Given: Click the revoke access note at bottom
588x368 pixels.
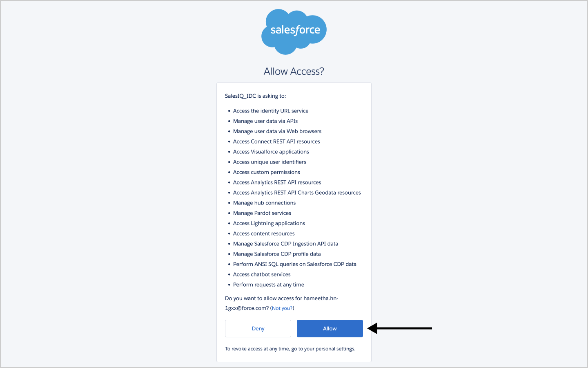Looking at the screenshot, I should [290, 349].
